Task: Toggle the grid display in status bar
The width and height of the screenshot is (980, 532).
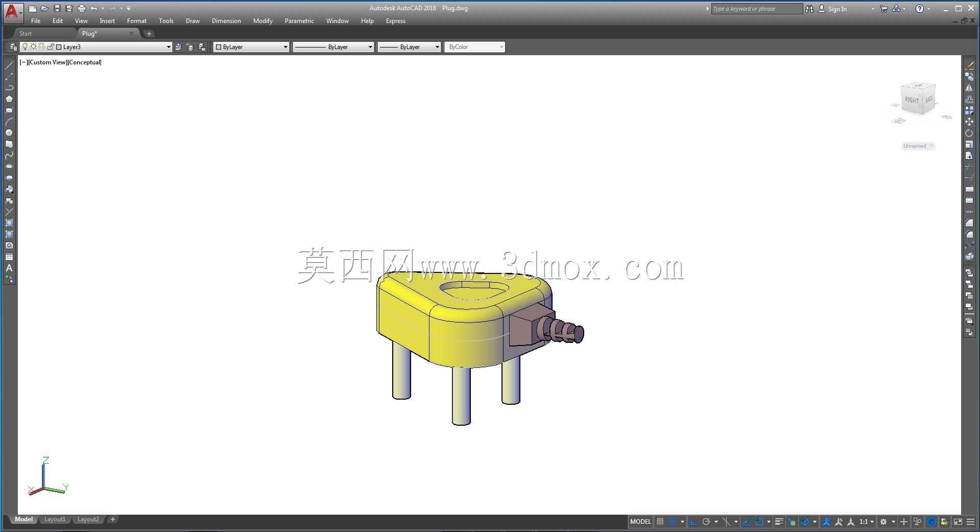Action: (x=660, y=522)
